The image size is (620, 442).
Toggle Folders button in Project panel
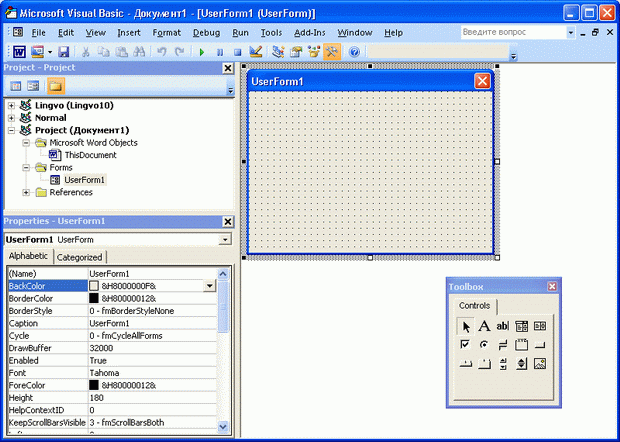click(x=56, y=86)
